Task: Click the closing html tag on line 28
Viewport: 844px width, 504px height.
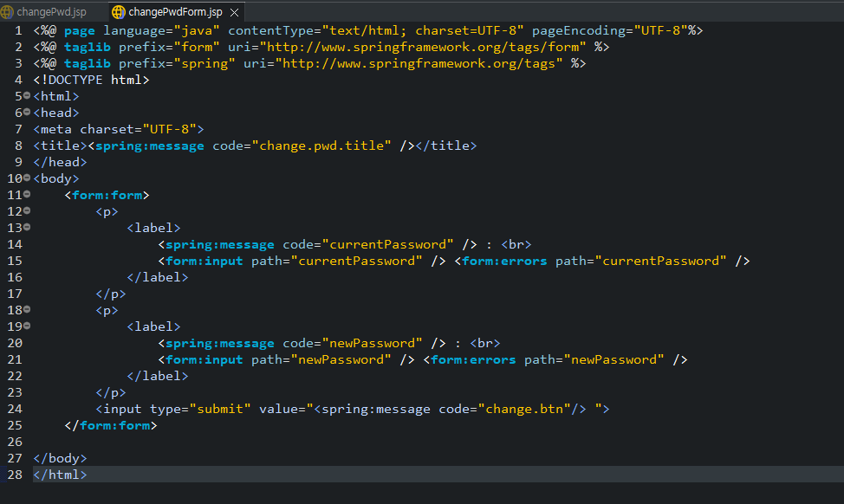Action: pyautogui.click(x=60, y=475)
